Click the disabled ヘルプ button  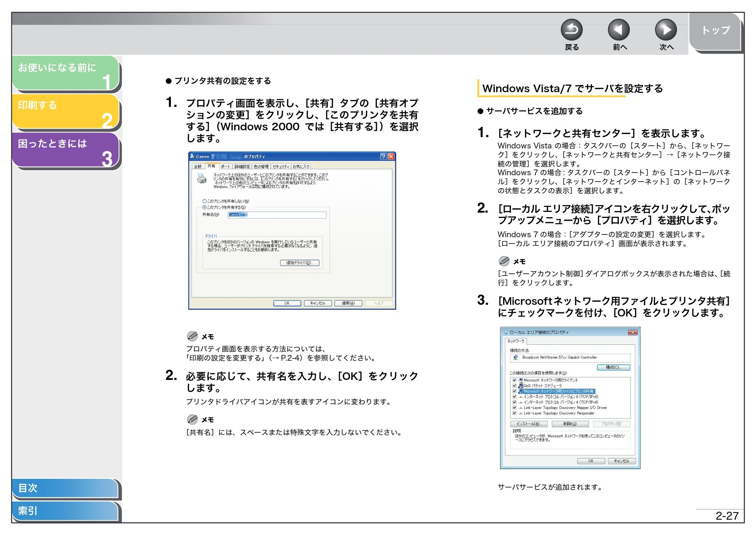379,303
